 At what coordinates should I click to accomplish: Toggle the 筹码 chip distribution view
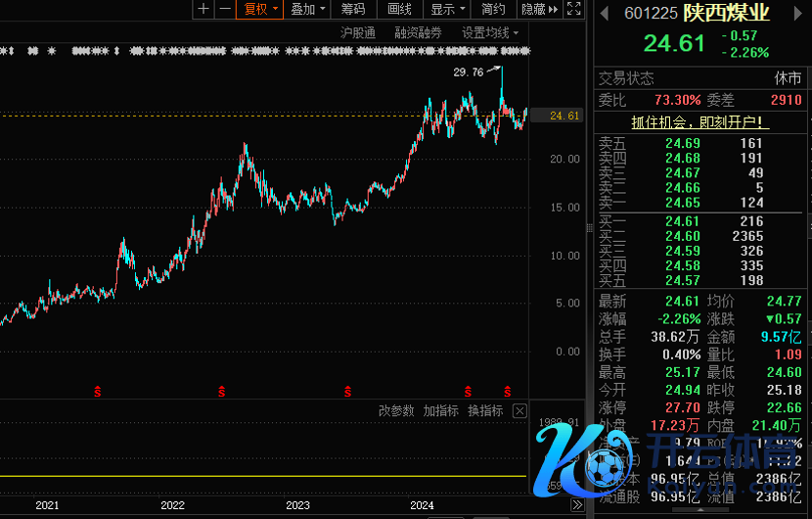(x=353, y=9)
